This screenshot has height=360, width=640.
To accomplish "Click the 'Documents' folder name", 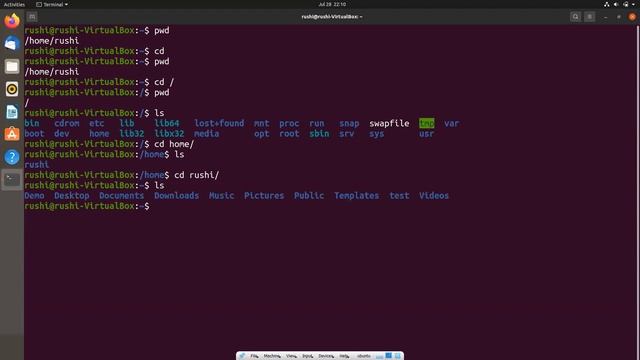I will tap(122, 196).
